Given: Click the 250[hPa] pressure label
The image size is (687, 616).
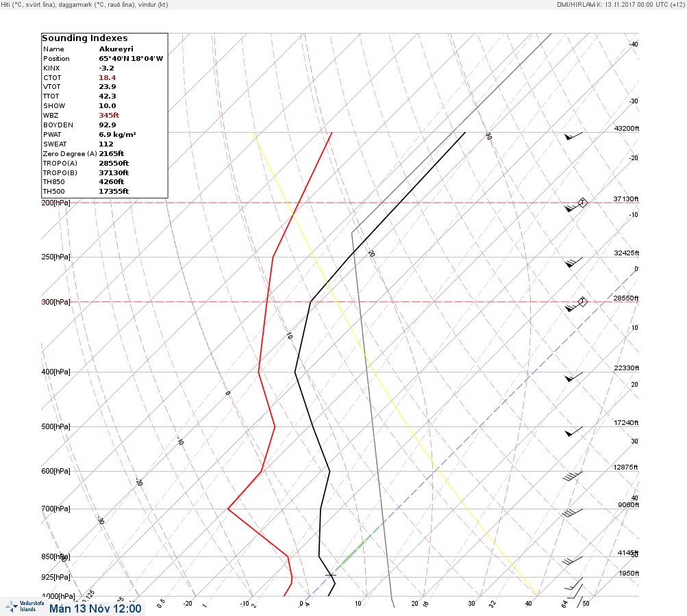Looking at the screenshot, I should tap(55, 257).
